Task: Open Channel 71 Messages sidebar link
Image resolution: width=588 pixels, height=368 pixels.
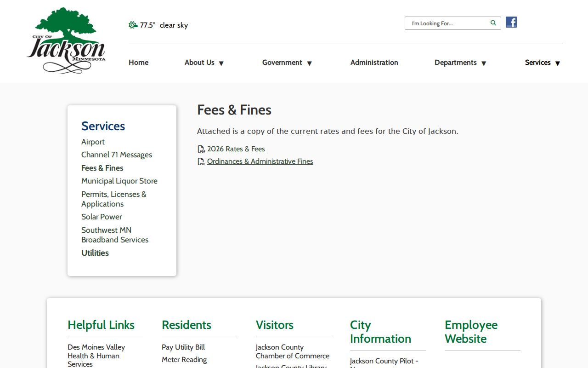Action: point(117,155)
